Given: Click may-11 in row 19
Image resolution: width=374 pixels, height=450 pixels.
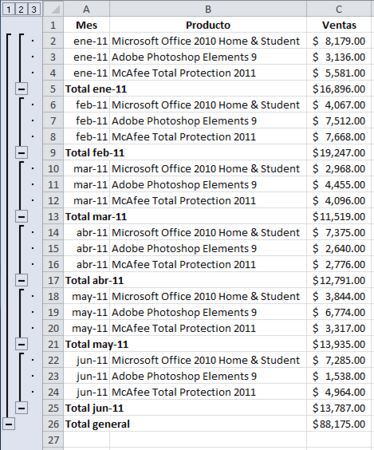Looking at the screenshot, I should [x=86, y=312].
